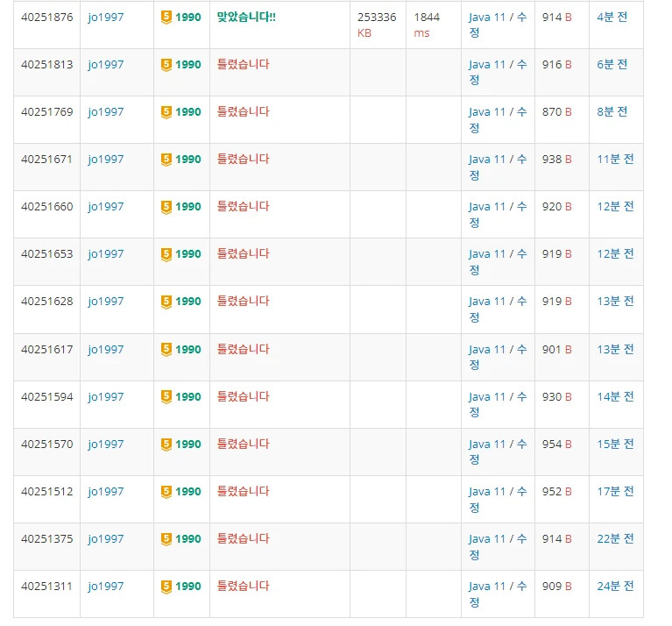Image resolution: width=672 pixels, height=626 pixels.
Task: Click '틀렸습니다' result in row 40251813
Action: (243, 65)
